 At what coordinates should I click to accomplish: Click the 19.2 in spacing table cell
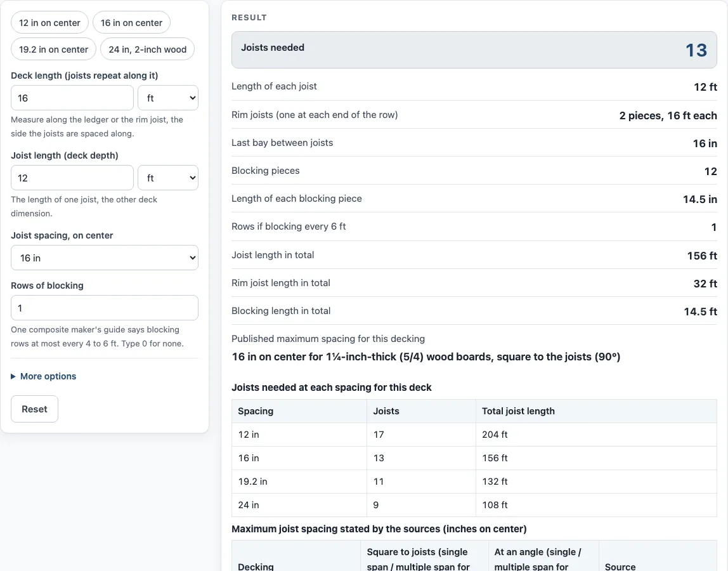coord(299,482)
